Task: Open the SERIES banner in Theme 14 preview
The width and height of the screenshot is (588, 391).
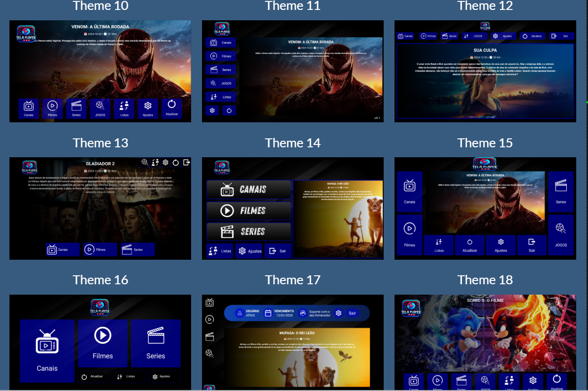Action: coord(249,231)
